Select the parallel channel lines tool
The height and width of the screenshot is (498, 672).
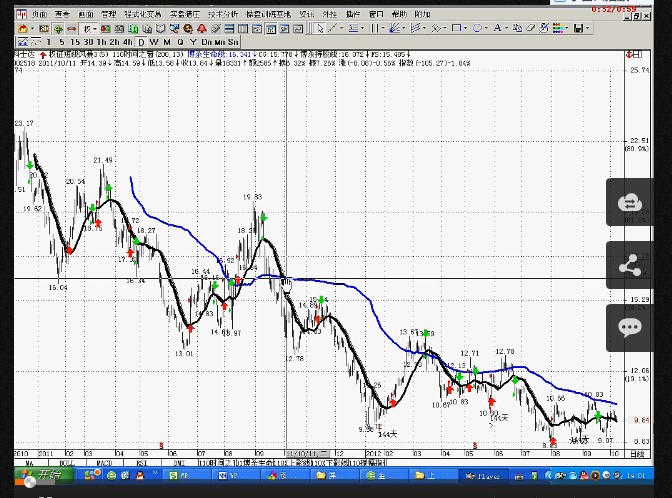[415, 29]
